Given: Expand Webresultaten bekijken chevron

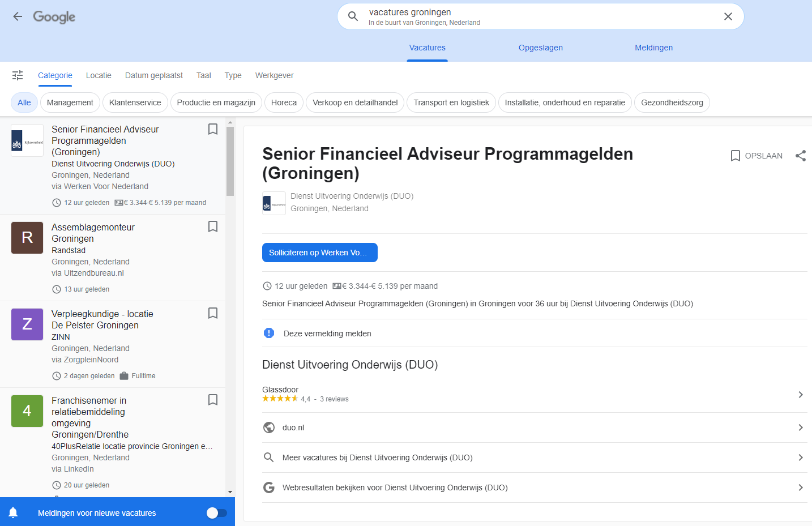Looking at the screenshot, I should 801,487.
